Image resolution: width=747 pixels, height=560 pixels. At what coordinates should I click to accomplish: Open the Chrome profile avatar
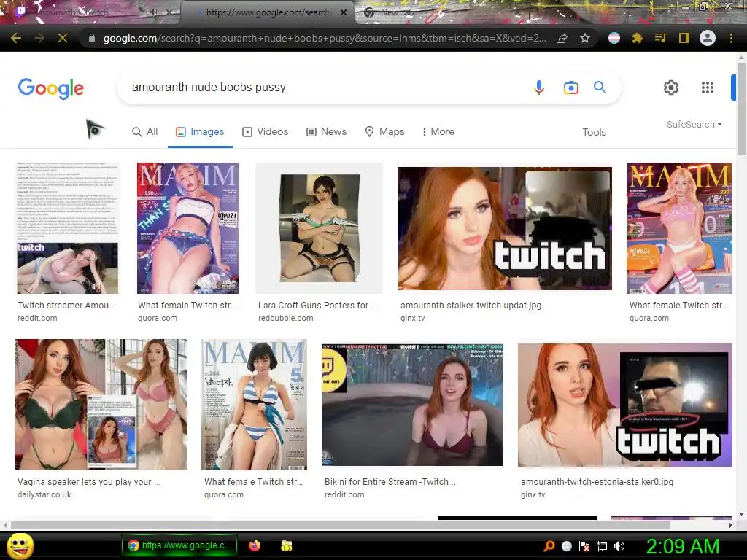[708, 38]
